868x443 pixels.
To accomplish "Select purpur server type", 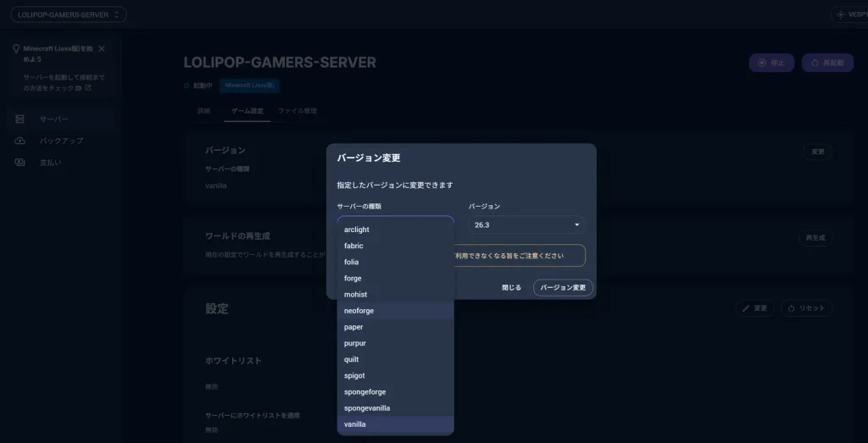I will pyautogui.click(x=395, y=343).
